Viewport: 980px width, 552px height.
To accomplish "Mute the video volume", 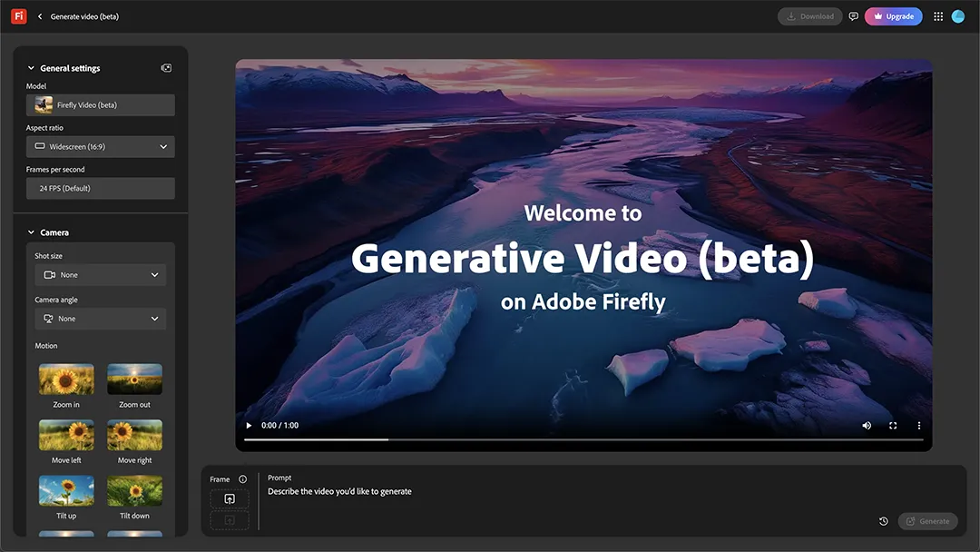I will tap(867, 426).
